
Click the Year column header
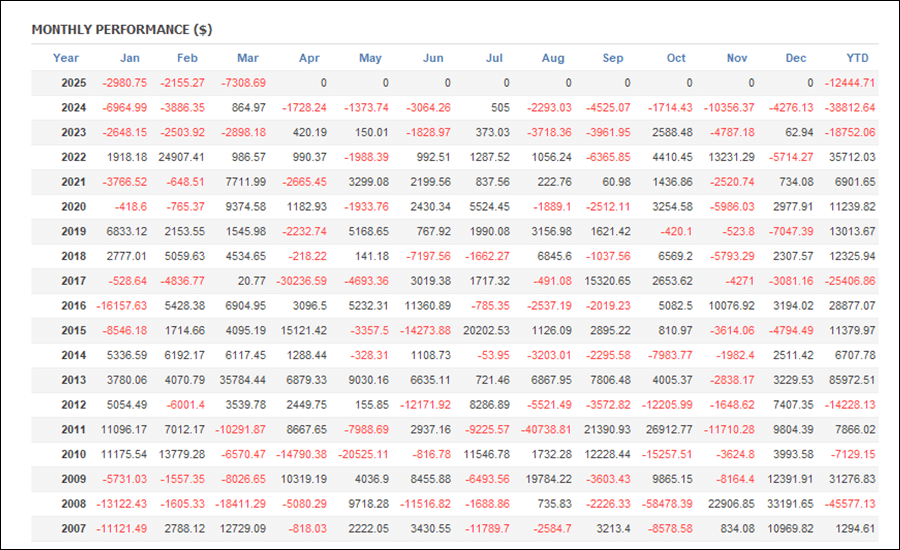click(x=66, y=58)
